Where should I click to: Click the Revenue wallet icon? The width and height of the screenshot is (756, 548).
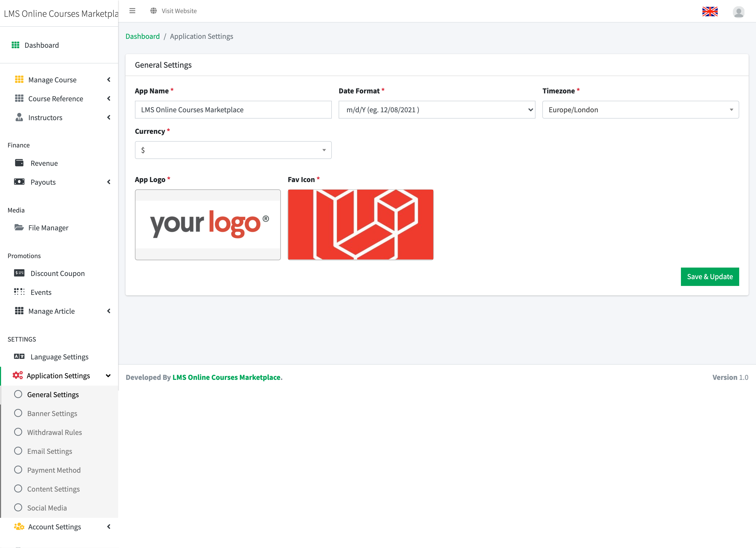[19, 163]
